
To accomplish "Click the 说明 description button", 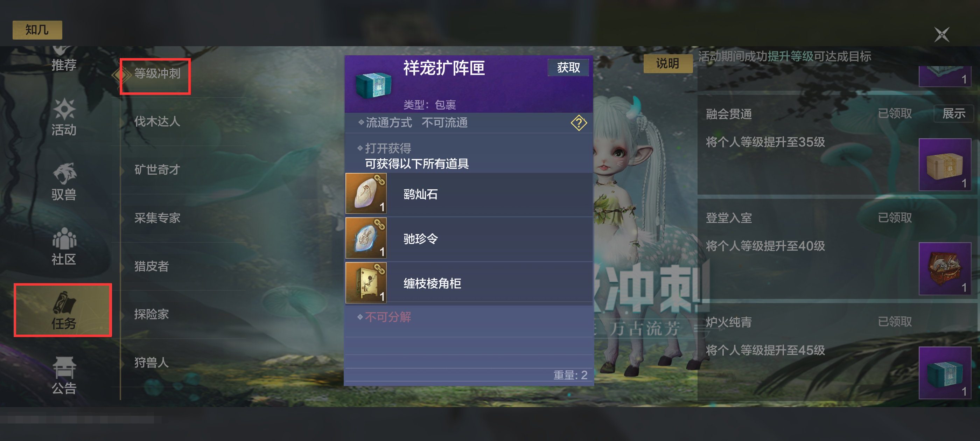I will point(667,63).
